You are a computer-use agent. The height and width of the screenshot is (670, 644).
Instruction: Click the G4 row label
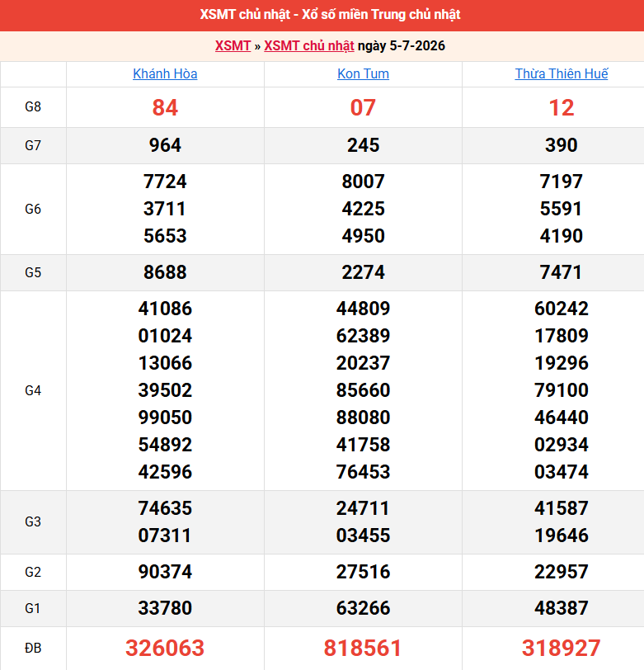(33, 390)
